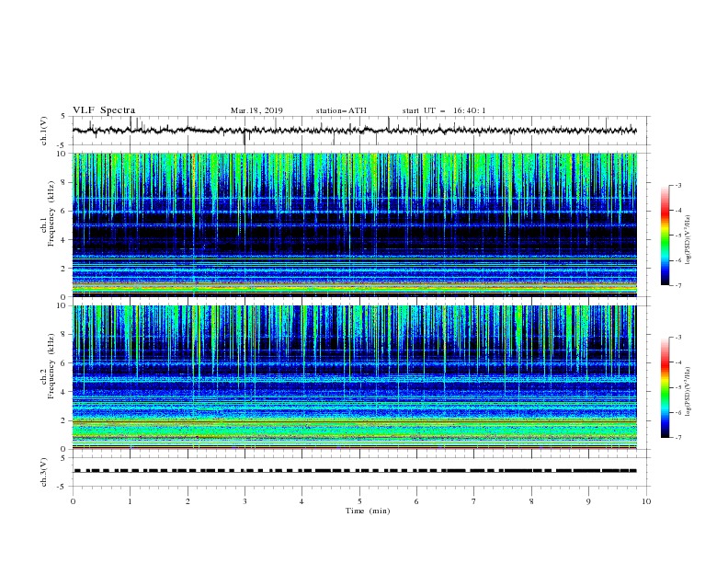Viewport: 728px width, 563px height.
Task: Click the "-7" label on ch.1 colorbar
Action: click(678, 285)
